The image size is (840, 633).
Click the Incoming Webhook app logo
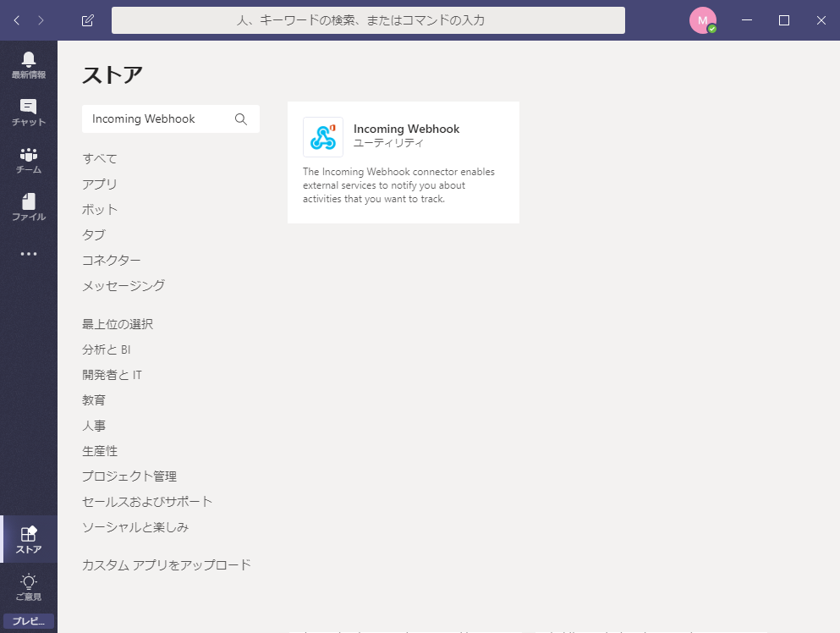323,137
